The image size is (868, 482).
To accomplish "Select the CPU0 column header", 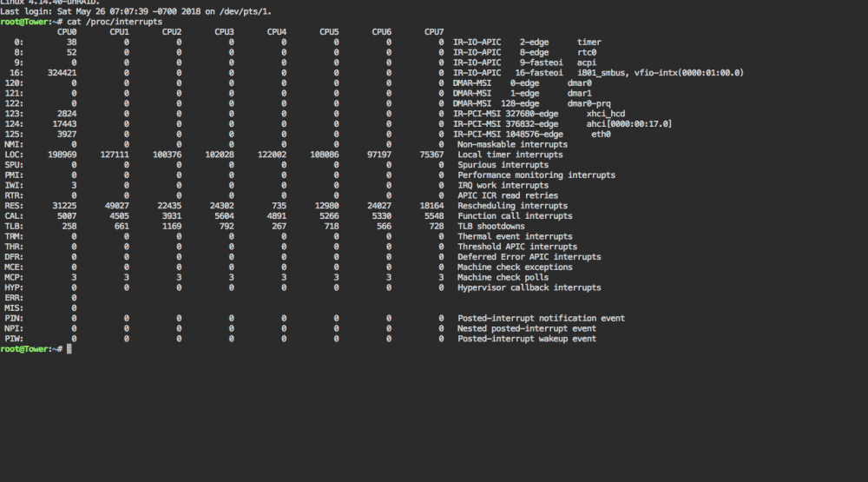I will click(x=67, y=32).
